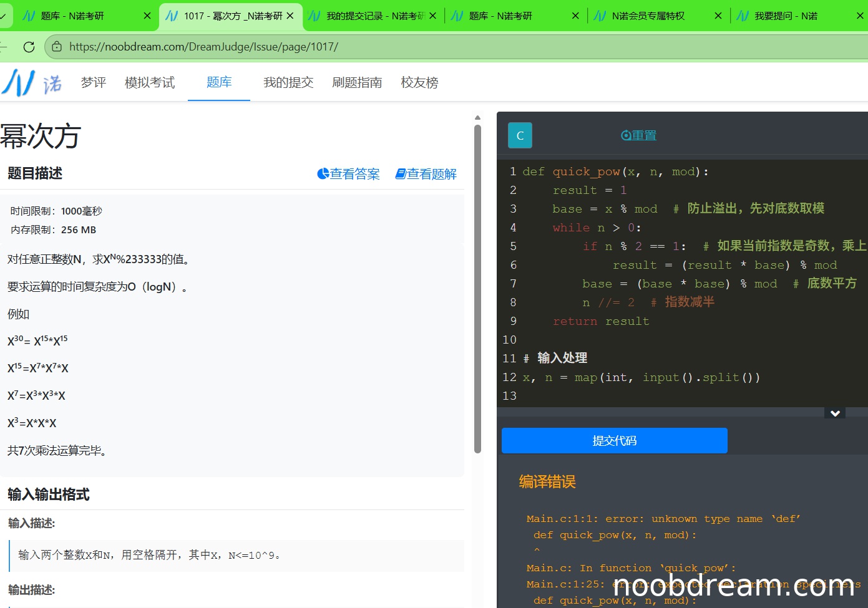The width and height of the screenshot is (868, 608).
Task: Switch to the 我要提问 browser tab
Action: [786, 16]
